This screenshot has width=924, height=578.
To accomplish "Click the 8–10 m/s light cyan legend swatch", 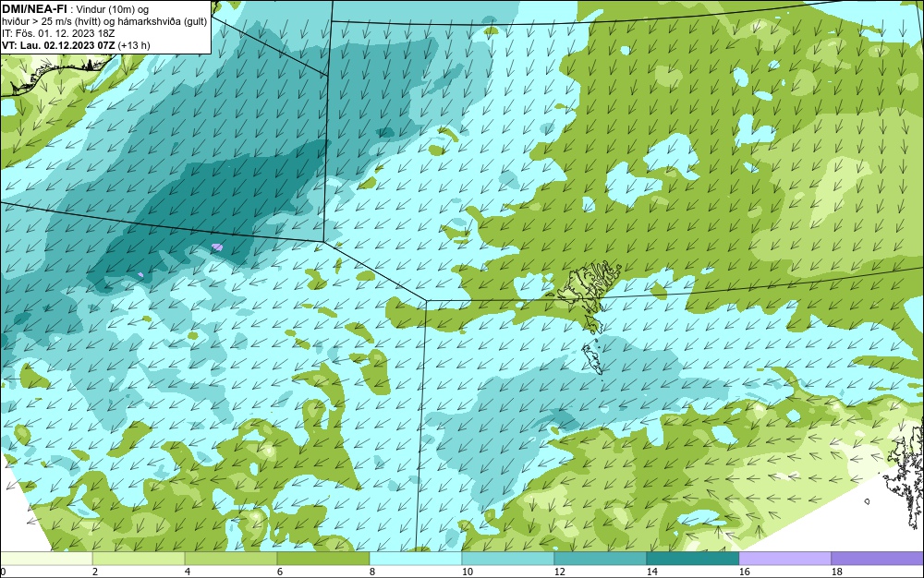I will coord(416,559).
